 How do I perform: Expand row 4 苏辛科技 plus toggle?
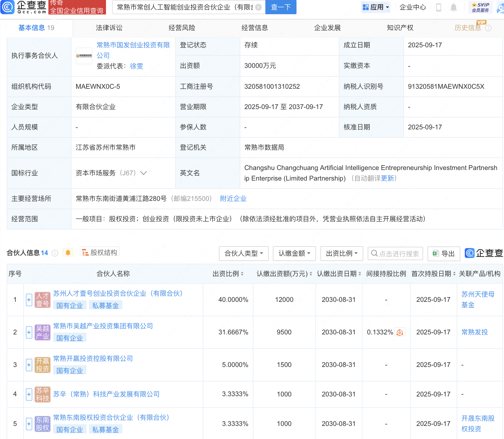pos(29,394)
